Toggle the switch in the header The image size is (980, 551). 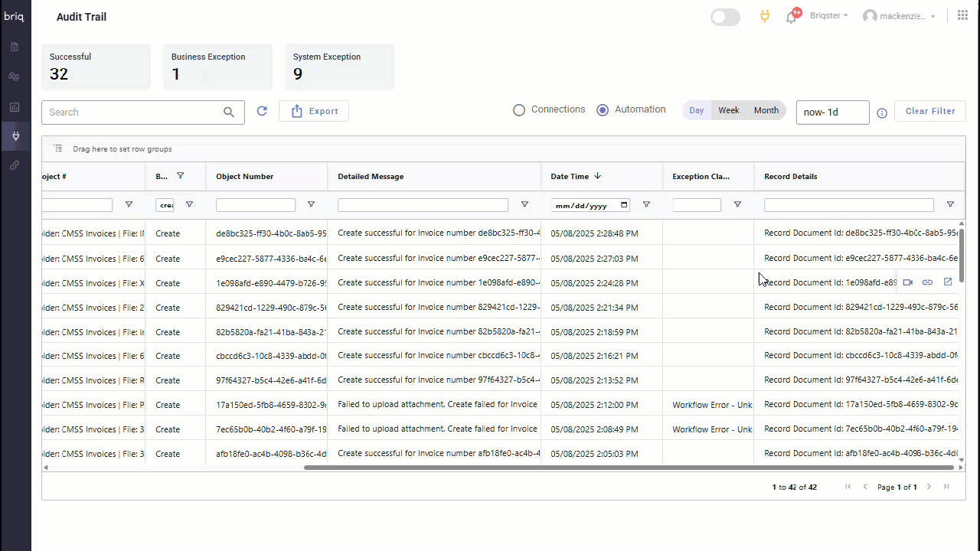tap(725, 17)
